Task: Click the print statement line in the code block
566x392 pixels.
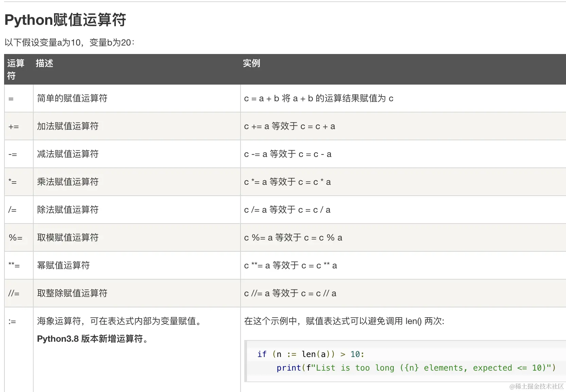Action: pos(416,368)
